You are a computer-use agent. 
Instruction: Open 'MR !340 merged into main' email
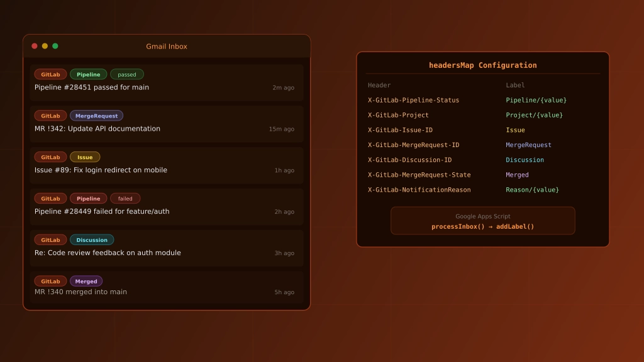pos(80,292)
